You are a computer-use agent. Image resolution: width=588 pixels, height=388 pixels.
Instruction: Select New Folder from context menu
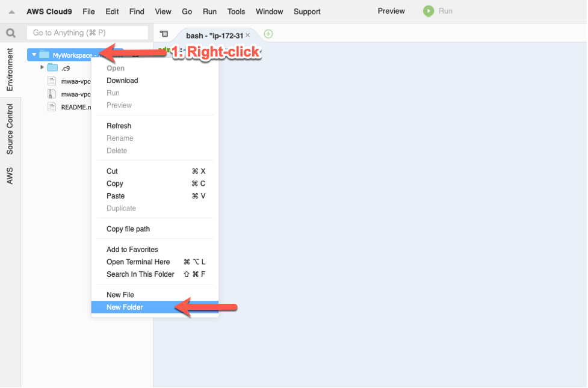pyautogui.click(x=125, y=307)
